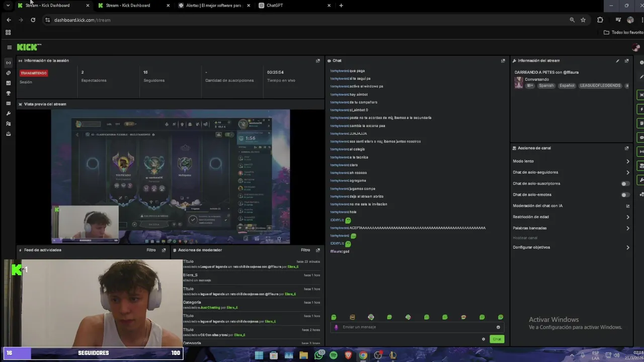Edit stream info with the pencil icon
The width and height of the screenshot is (644, 362).
[617, 60]
